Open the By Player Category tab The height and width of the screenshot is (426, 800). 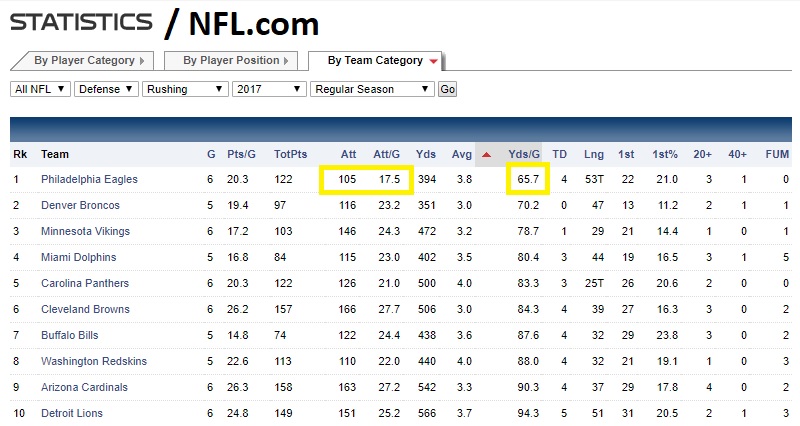click(x=82, y=61)
